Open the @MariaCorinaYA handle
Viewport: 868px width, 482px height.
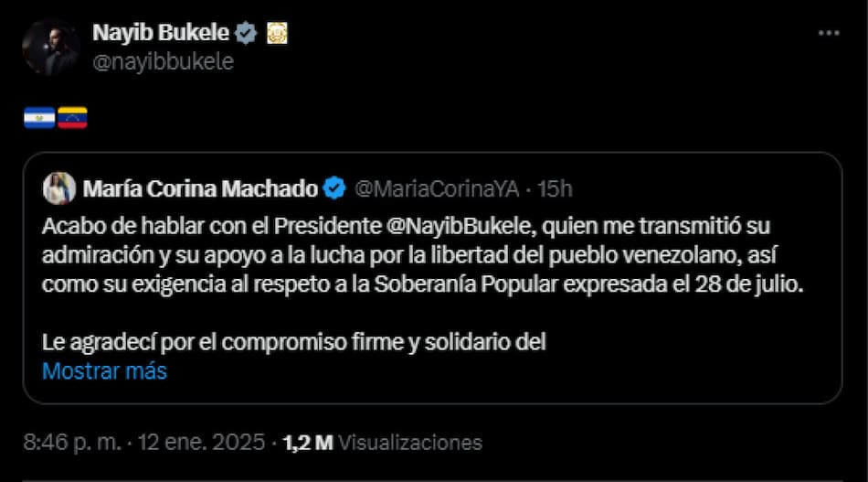(436, 188)
